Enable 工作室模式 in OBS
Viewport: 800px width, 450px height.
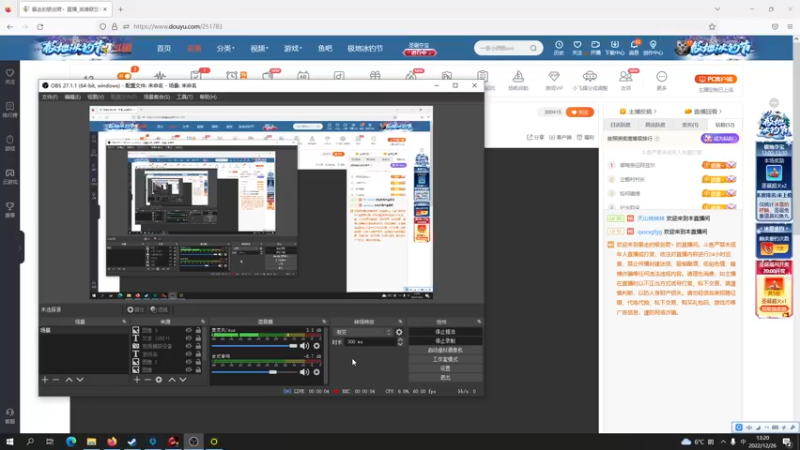coord(445,359)
